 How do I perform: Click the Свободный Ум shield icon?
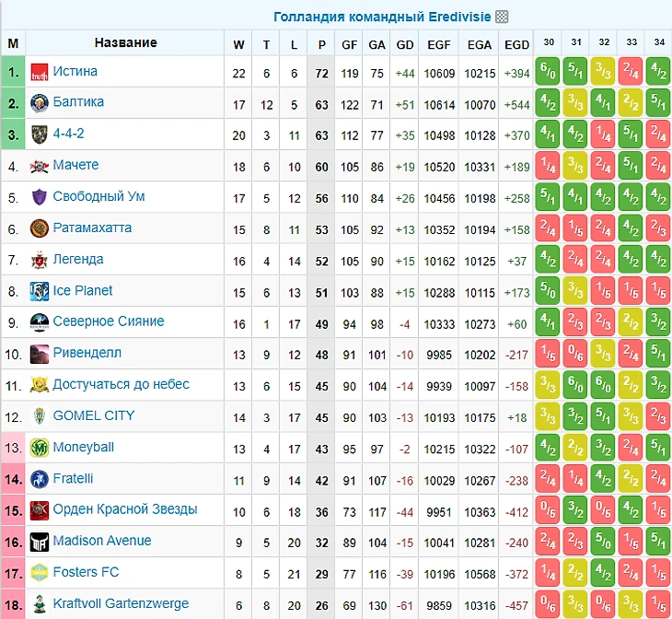[x=40, y=198]
